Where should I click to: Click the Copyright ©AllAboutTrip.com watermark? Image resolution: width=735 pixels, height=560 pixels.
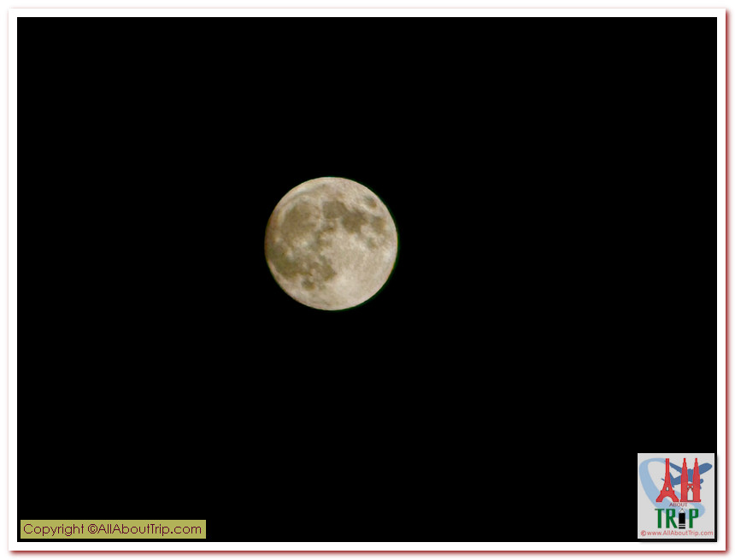pyautogui.click(x=113, y=529)
